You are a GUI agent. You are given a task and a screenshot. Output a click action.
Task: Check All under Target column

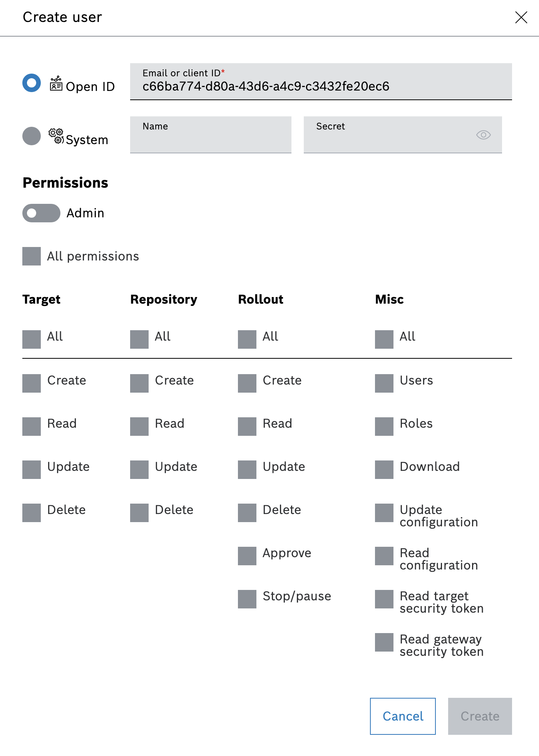pos(32,339)
